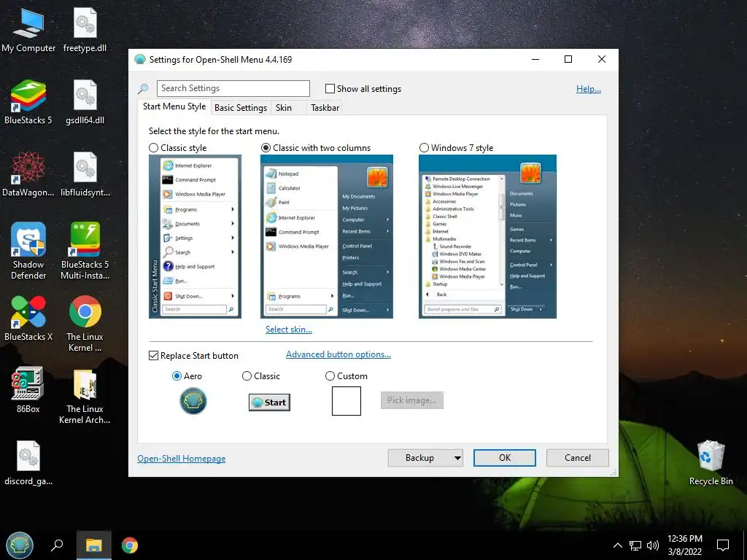Select the discord_ga file icon
This screenshot has width=747, height=560.
(x=28, y=463)
